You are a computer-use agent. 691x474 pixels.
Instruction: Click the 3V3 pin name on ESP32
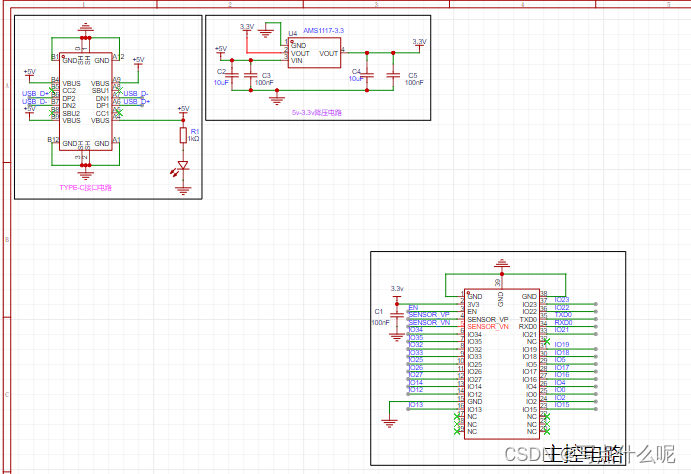tap(473, 304)
